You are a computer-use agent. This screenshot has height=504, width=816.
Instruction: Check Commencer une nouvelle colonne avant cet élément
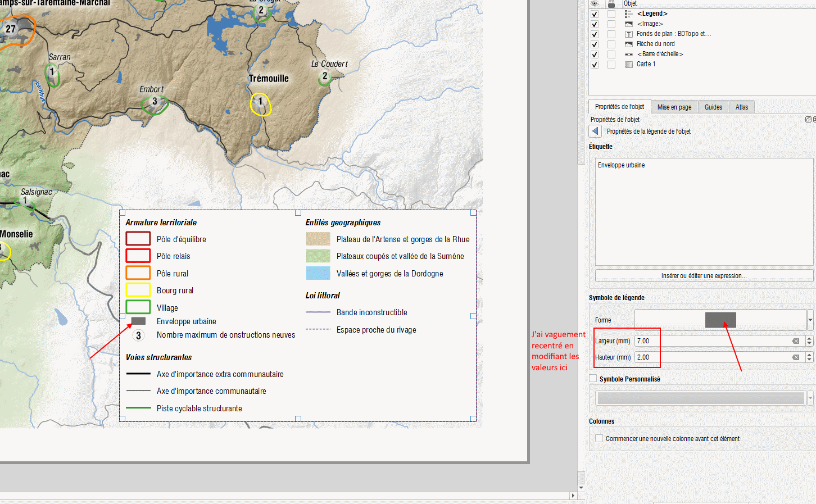(599, 438)
